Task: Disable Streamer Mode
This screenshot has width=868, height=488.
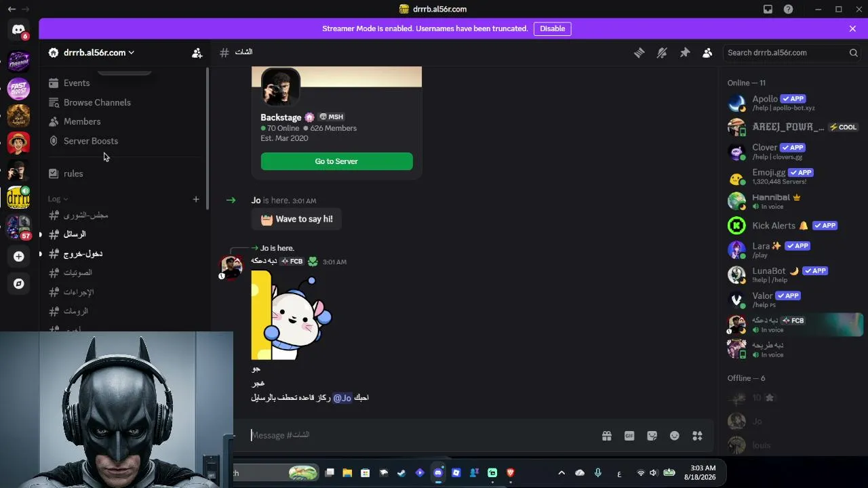Action: tap(552, 28)
